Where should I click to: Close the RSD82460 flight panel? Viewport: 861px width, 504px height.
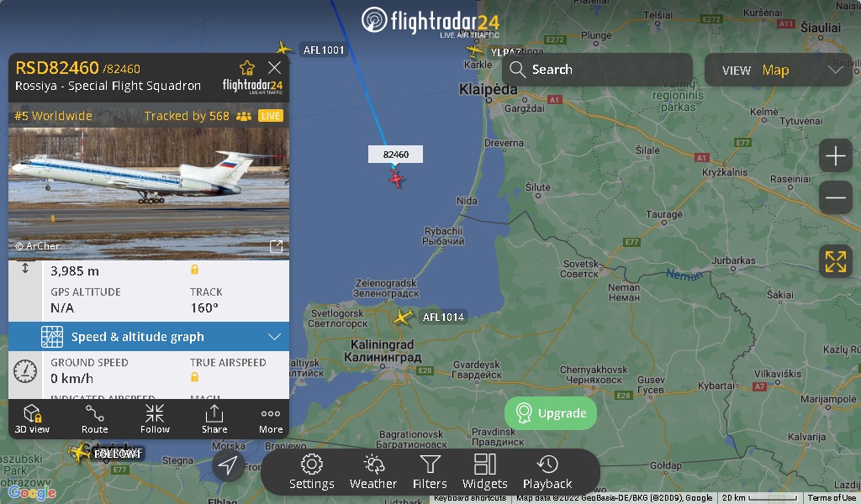pos(275,67)
